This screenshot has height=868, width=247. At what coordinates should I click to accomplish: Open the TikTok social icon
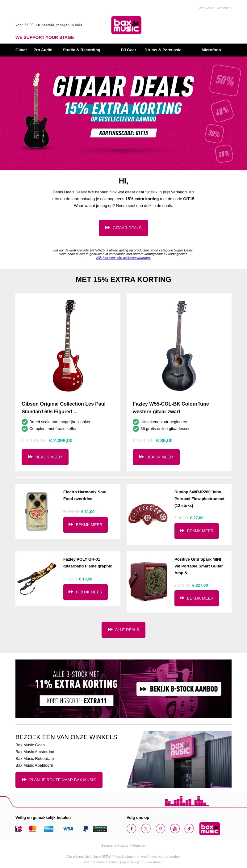(x=189, y=828)
